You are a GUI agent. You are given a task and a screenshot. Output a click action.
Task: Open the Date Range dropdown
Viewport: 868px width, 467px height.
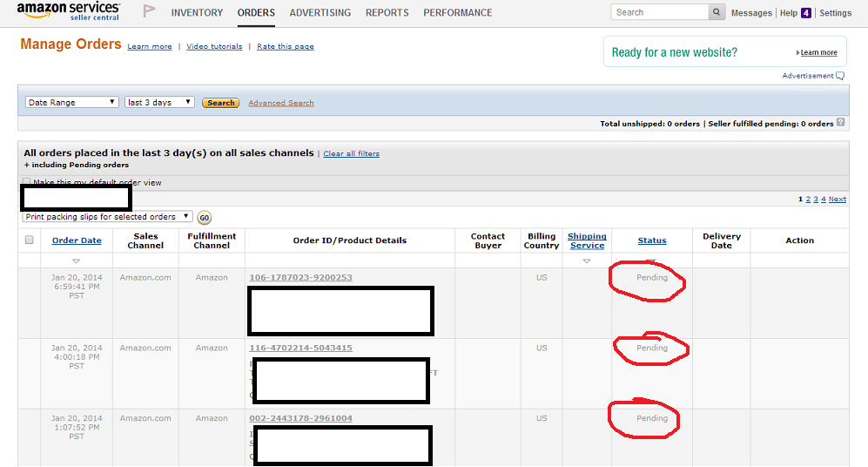(71, 102)
